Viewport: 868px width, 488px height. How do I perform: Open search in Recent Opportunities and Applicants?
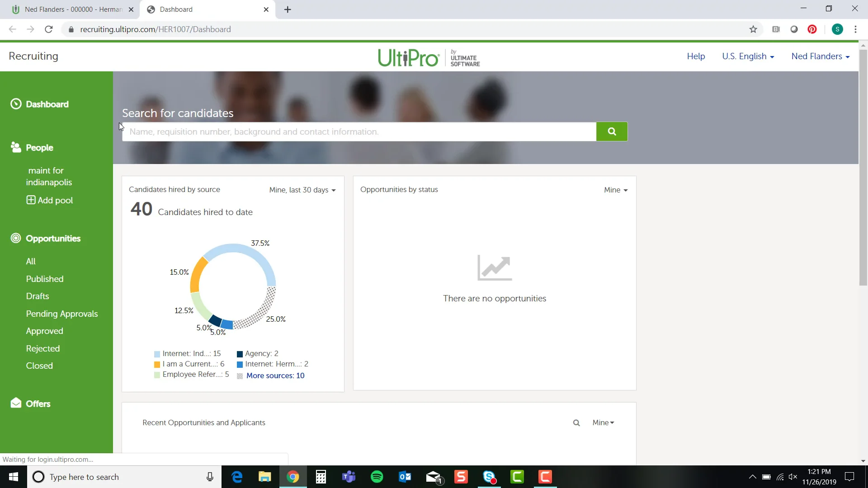[576, 422]
